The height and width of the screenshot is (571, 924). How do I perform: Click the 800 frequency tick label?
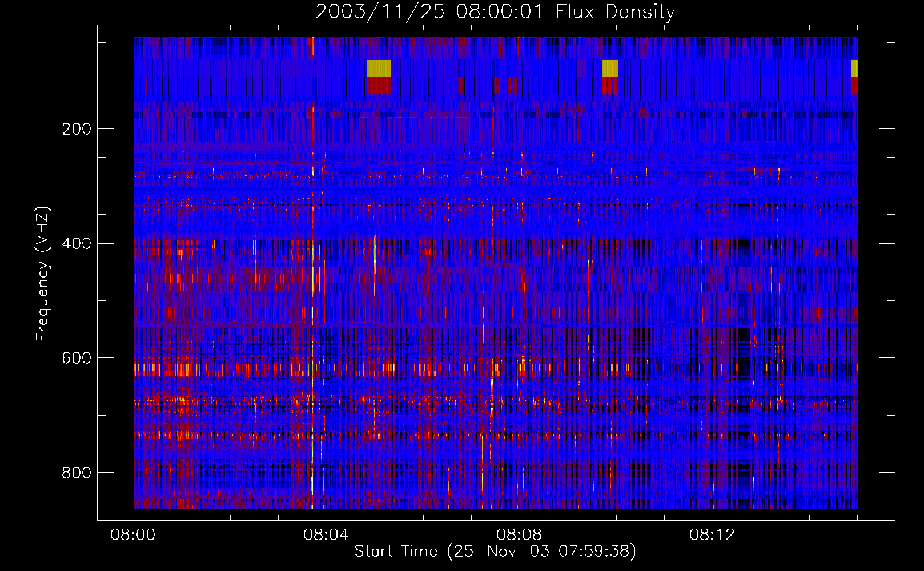77,473
